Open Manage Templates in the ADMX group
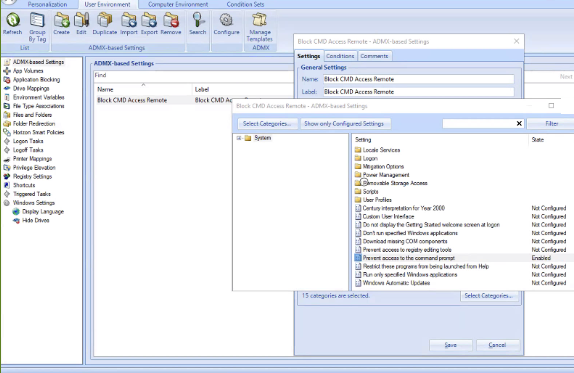 pos(260,27)
